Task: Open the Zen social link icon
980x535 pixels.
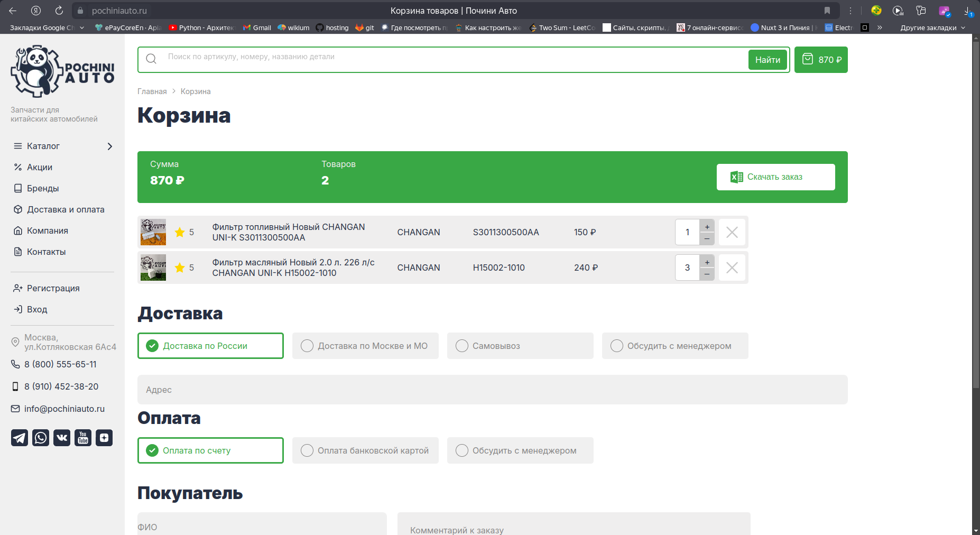Action: tap(104, 438)
